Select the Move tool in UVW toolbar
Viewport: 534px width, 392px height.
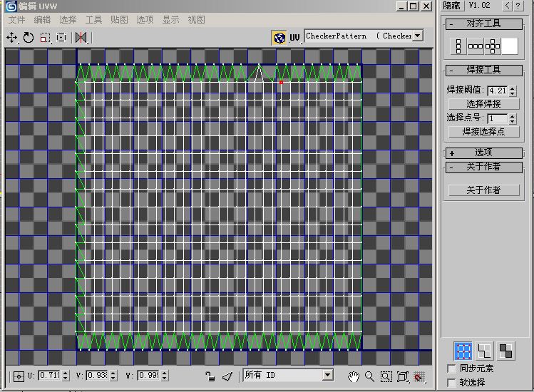pos(12,38)
